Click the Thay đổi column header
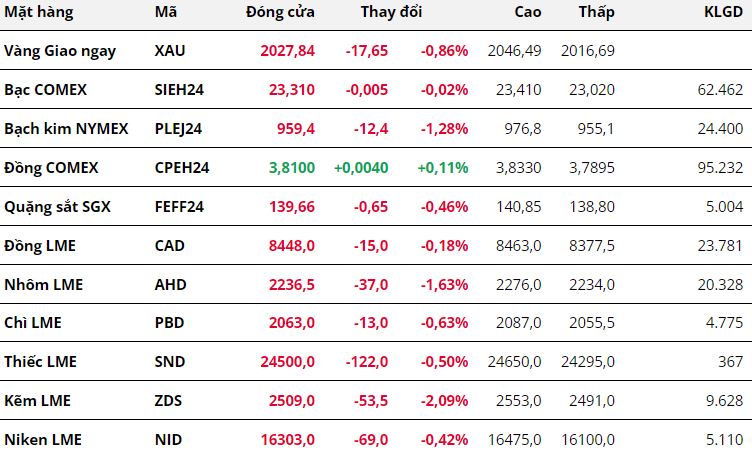752x454 pixels. pos(391,13)
